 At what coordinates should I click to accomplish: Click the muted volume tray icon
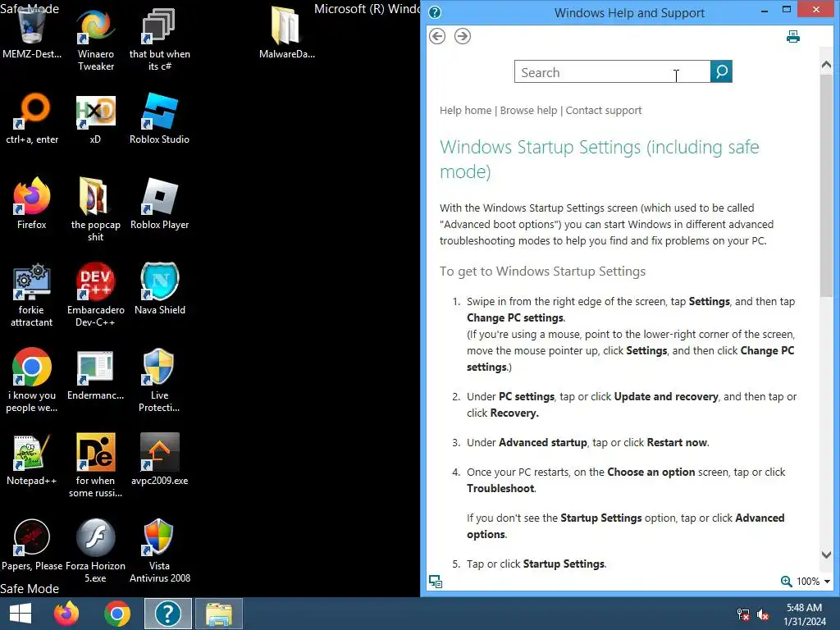pyautogui.click(x=763, y=614)
